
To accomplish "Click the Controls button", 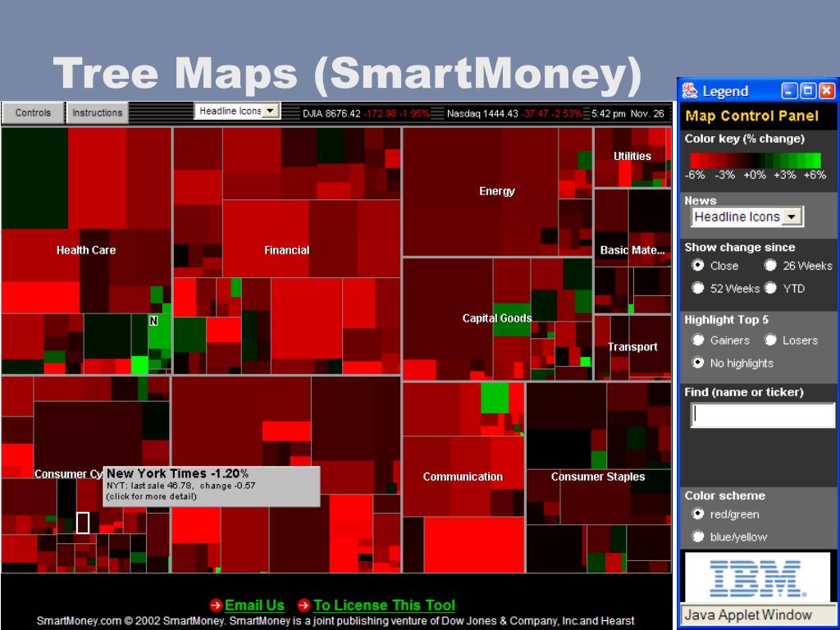I will [x=33, y=112].
